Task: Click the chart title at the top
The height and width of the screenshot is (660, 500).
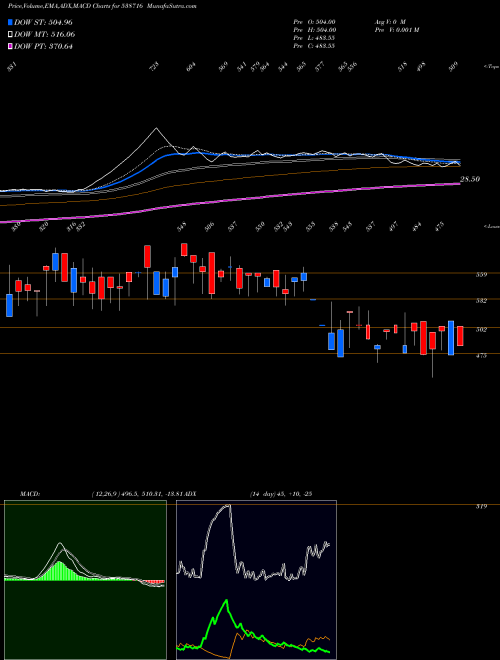Action: tap(102, 6)
